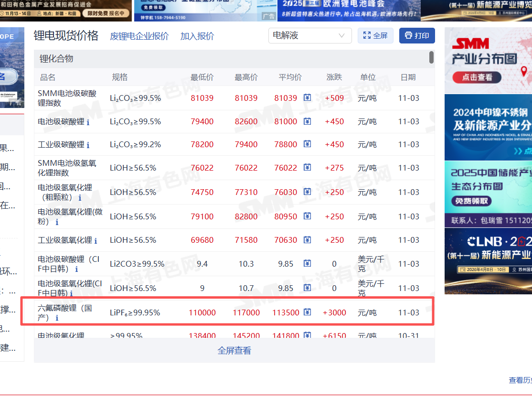Viewport: 532px width, 399px height.
Task: Show info icon for 电池级碳酸锂(CIF中日韩)
Action: pyautogui.click(x=76, y=270)
